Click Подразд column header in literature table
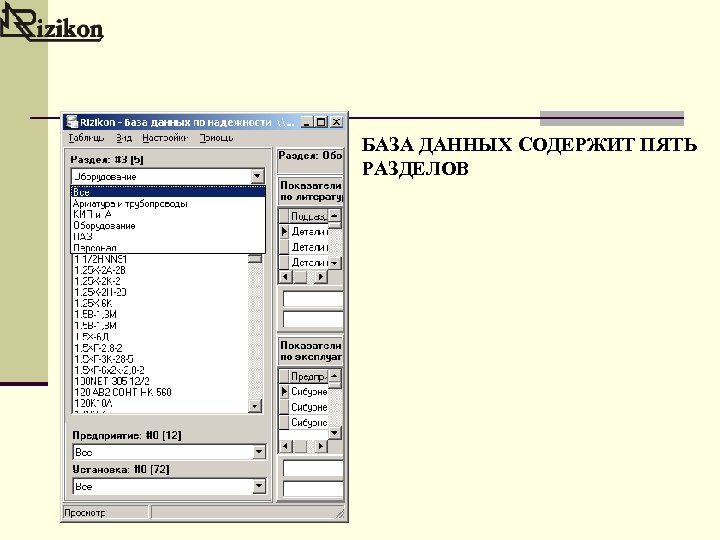This screenshot has height=540, width=720. (x=309, y=215)
